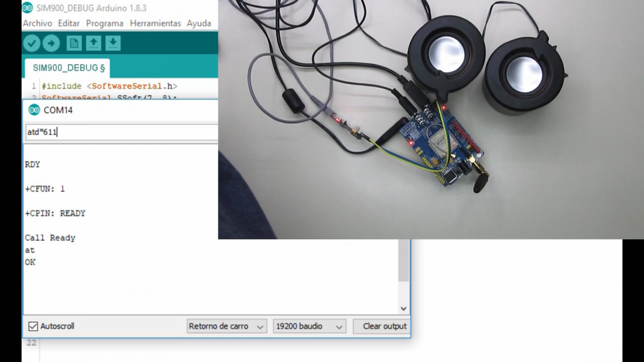Click the serial monitor vertical scrollbar thumb

point(403,261)
